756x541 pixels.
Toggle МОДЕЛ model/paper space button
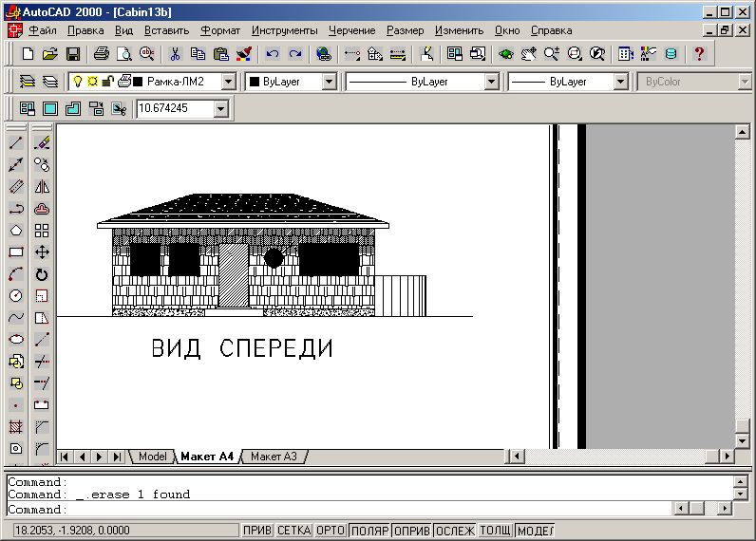[535, 531]
